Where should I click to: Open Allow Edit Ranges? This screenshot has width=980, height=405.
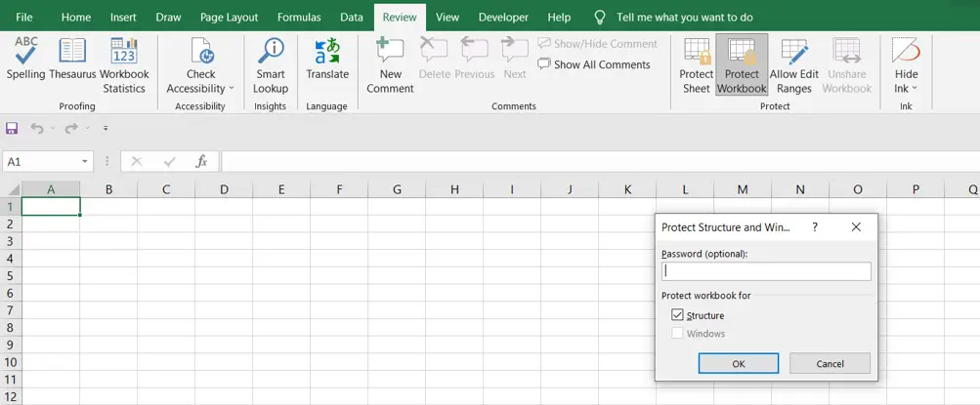(x=794, y=66)
